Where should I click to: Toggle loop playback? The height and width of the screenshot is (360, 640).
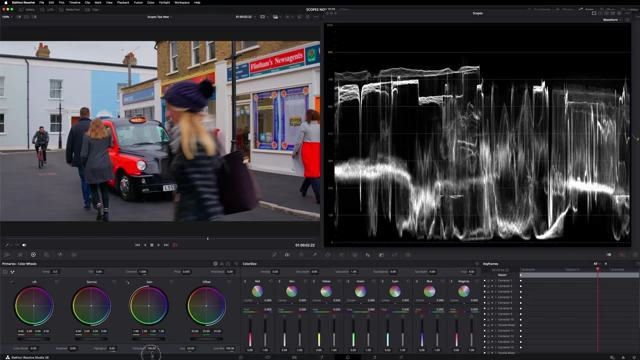[175, 245]
